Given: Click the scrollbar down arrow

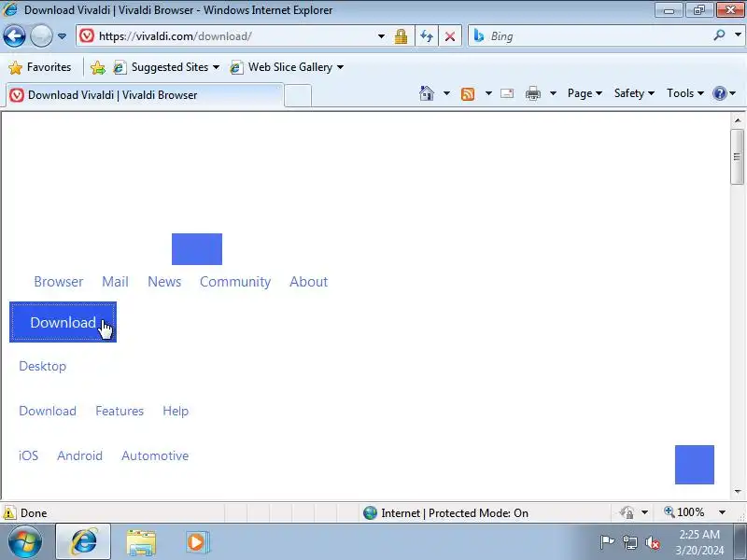Looking at the screenshot, I should 738,491.
